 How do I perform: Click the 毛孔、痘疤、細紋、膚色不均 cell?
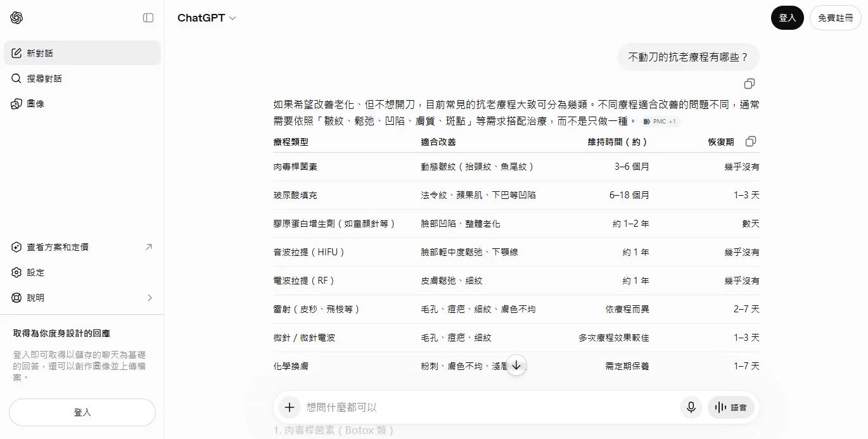[478, 309]
